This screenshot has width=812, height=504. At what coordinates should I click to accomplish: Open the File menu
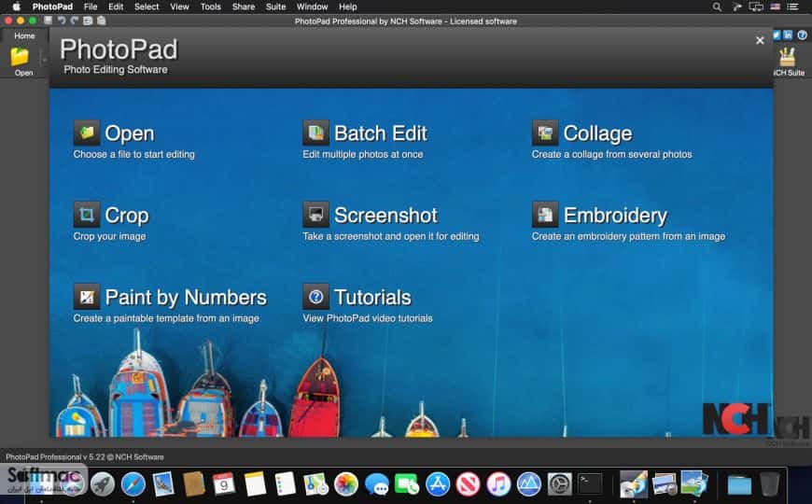coord(91,7)
